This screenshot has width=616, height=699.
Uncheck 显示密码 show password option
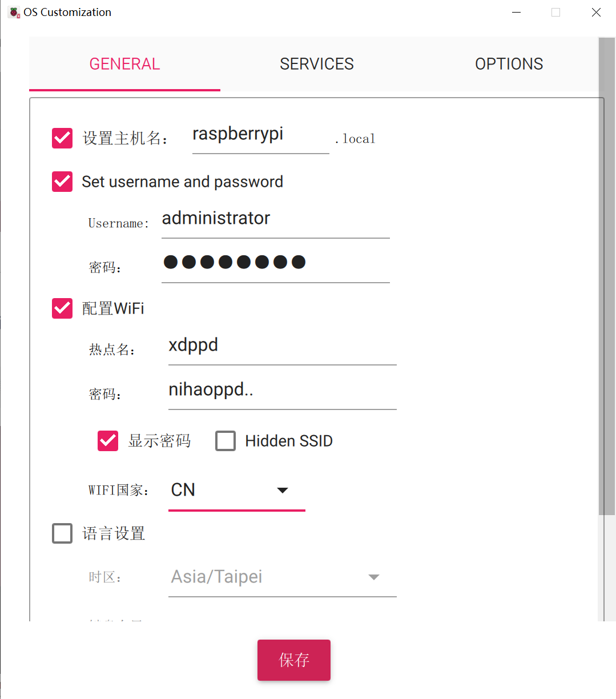(x=108, y=441)
